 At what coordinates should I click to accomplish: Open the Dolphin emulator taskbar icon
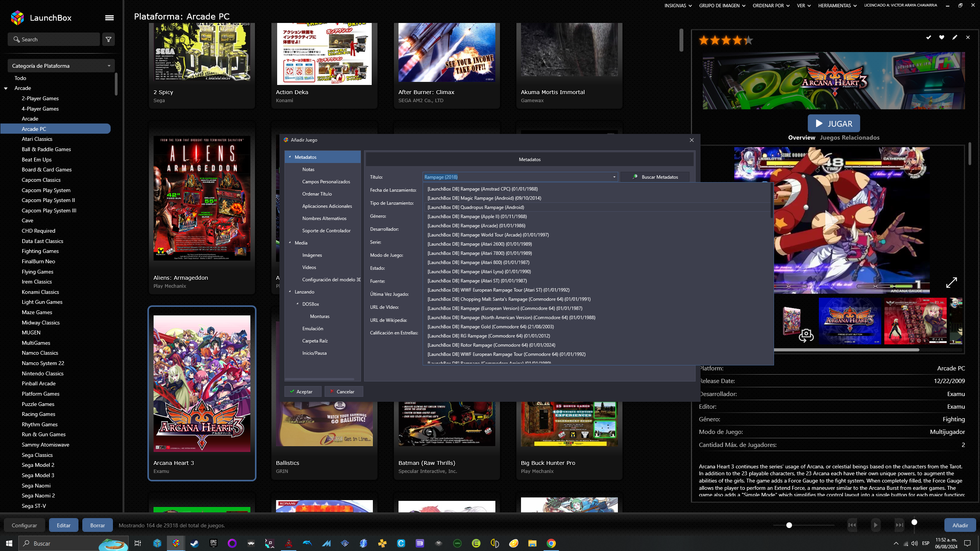coord(307,543)
